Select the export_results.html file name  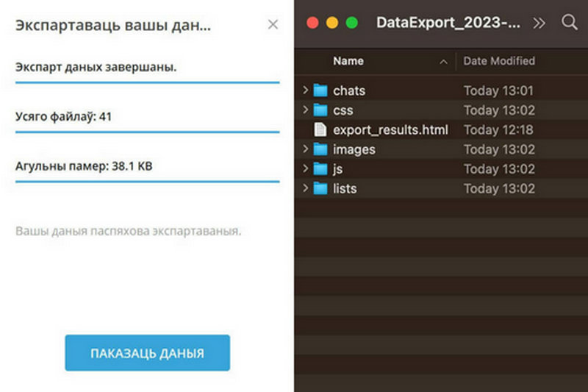pos(390,130)
